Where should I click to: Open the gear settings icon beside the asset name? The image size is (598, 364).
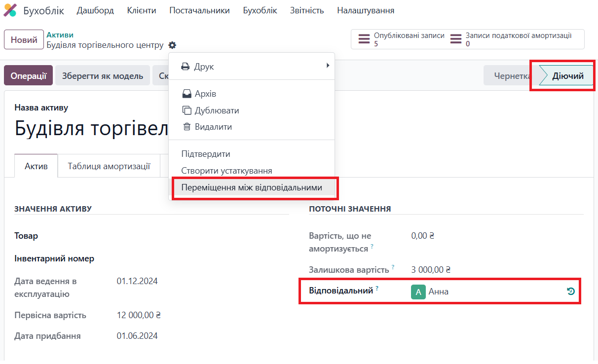[172, 45]
